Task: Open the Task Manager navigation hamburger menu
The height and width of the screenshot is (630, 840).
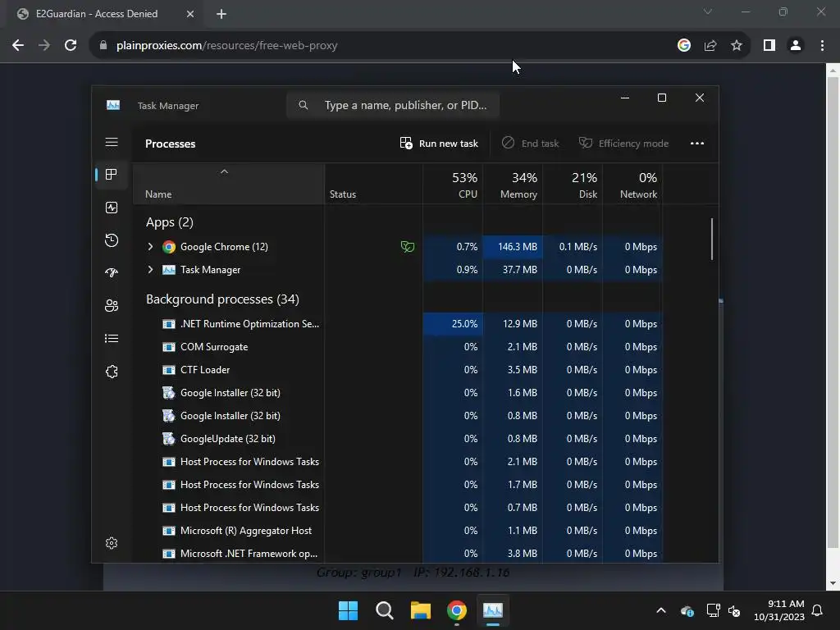Action: click(112, 142)
